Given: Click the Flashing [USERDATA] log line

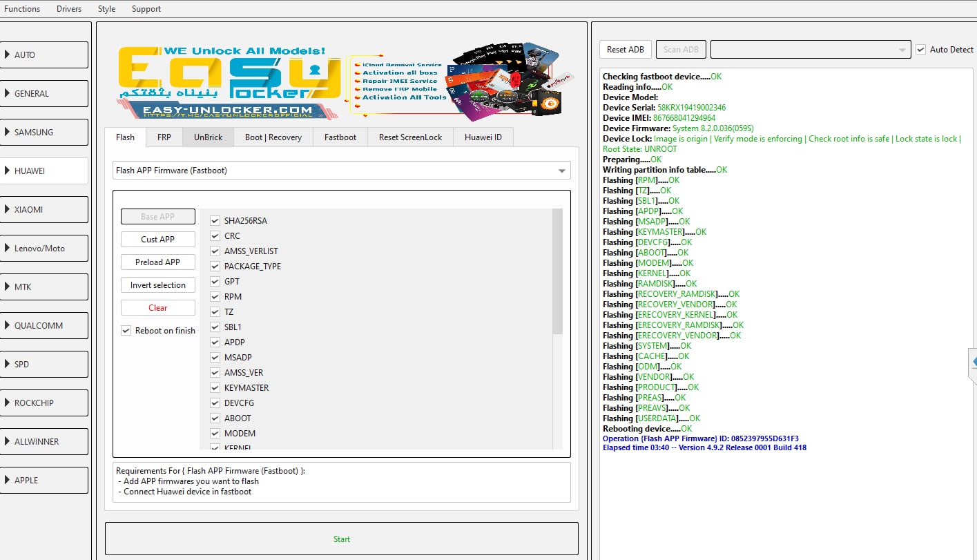Looking at the screenshot, I should click(651, 418).
